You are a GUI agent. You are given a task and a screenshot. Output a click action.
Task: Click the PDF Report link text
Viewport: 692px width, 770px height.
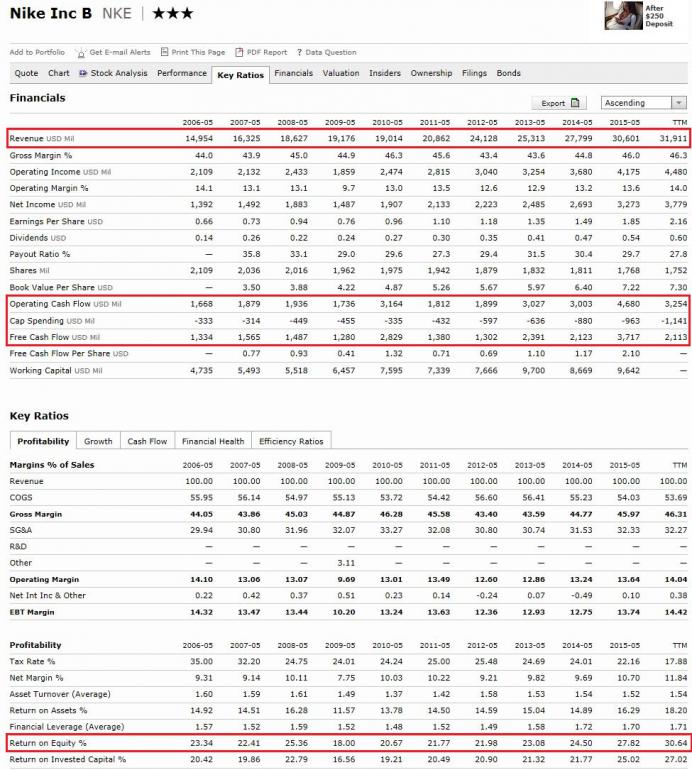click(x=267, y=52)
